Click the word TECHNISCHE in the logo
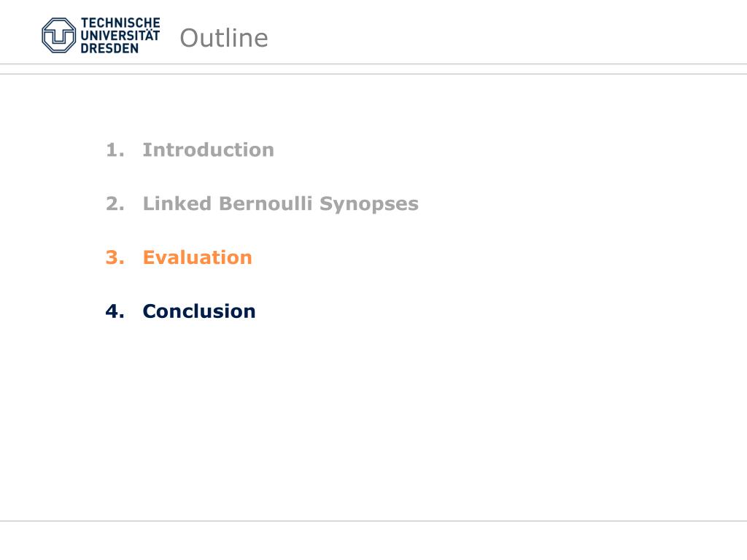 (x=120, y=23)
